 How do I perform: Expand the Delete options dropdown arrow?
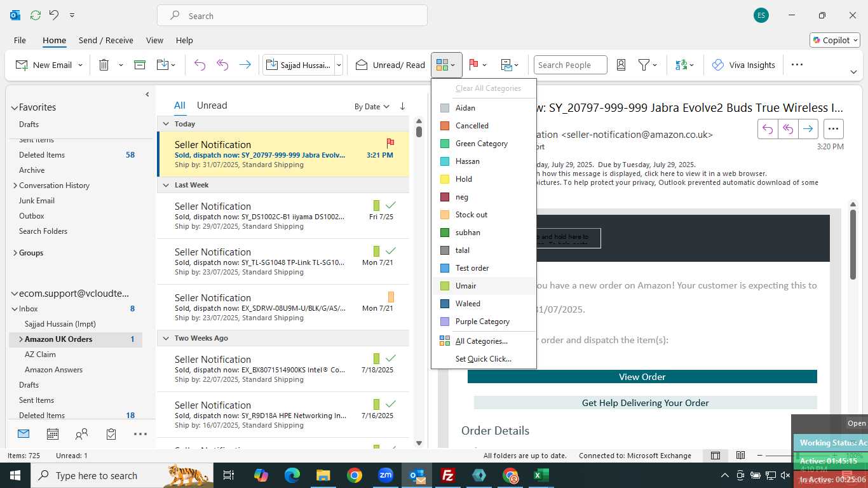[x=121, y=65]
